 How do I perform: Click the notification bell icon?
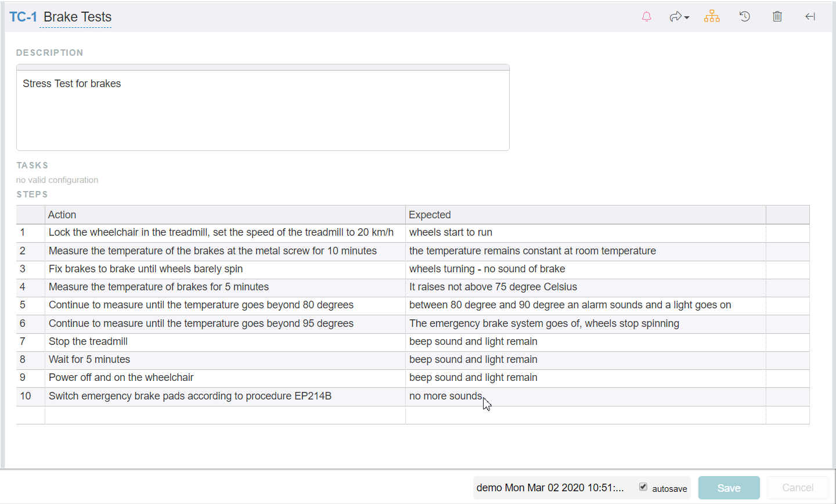coord(646,17)
